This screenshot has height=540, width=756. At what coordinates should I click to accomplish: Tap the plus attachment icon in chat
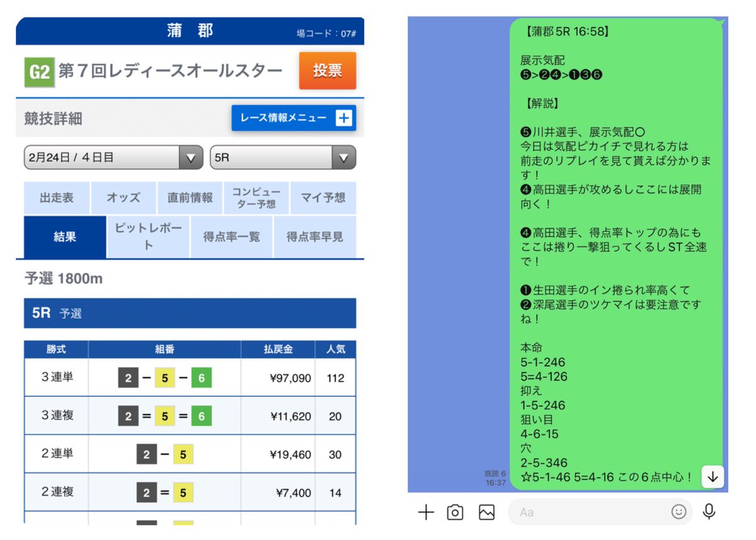tap(427, 512)
